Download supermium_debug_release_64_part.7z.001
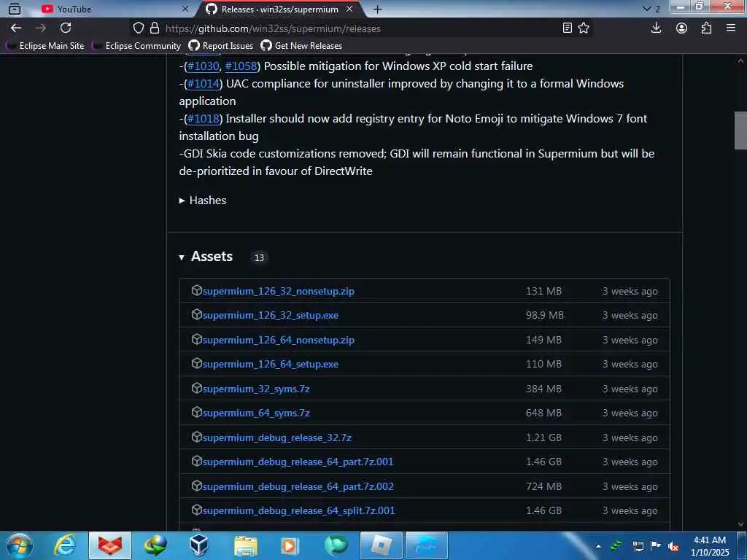747x560 pixels. coord(298,462)
